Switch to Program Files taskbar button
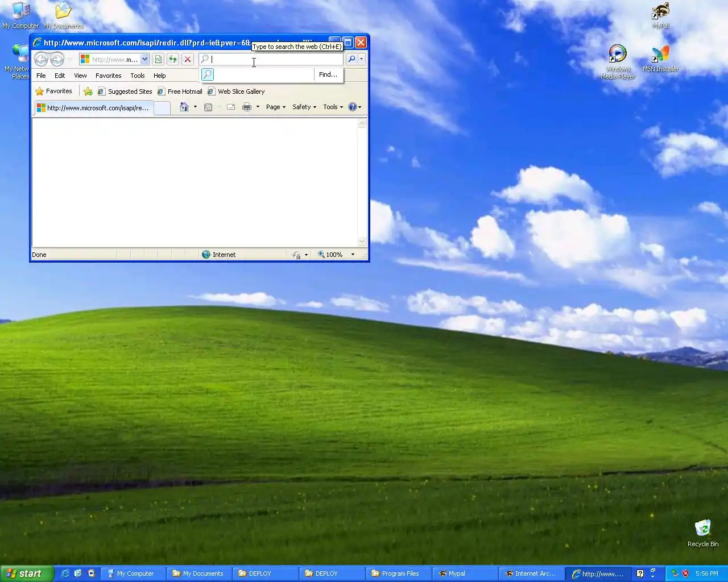The width and height of the screenshot is (728, 582). point(399,573)
